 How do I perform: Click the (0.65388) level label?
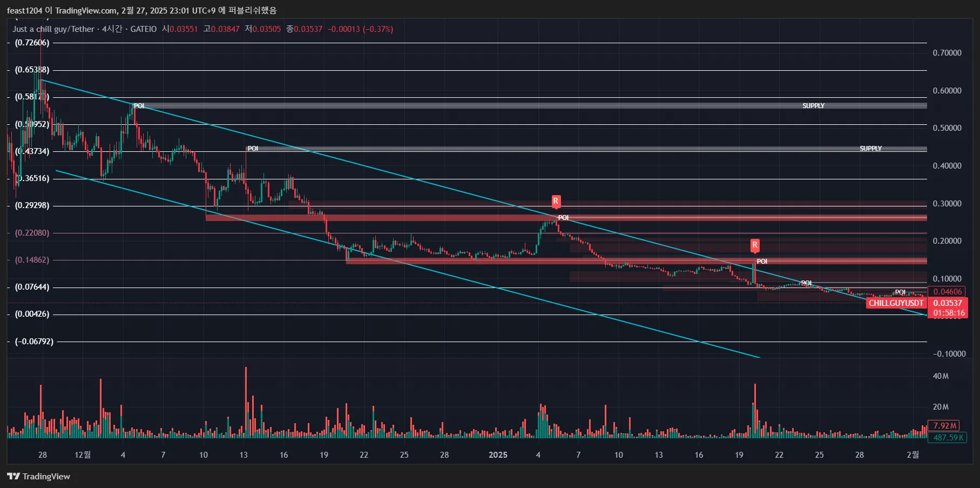(x=32, y=70)
